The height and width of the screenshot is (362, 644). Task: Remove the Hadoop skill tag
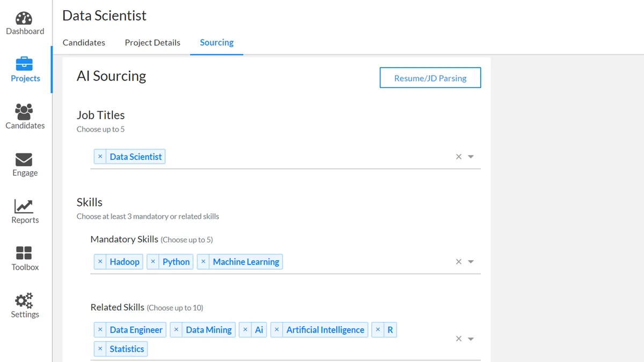[100, 262]
